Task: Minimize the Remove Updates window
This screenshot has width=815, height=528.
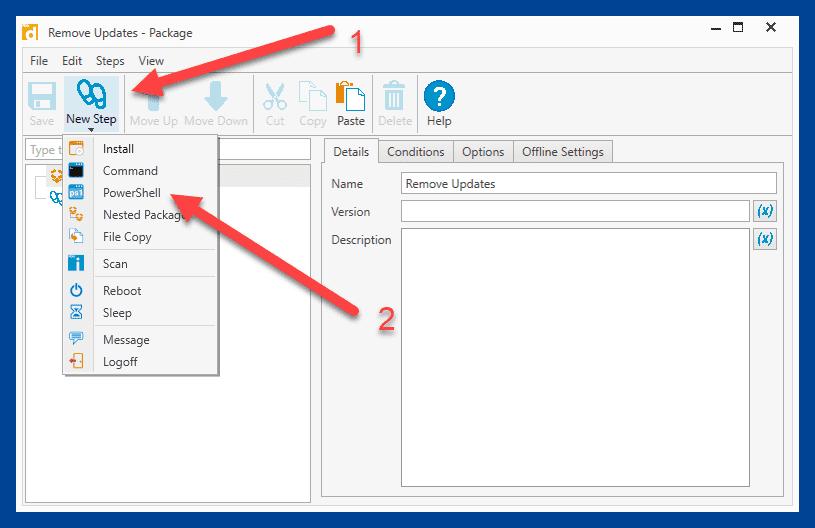Action: [x=716, y=29]
